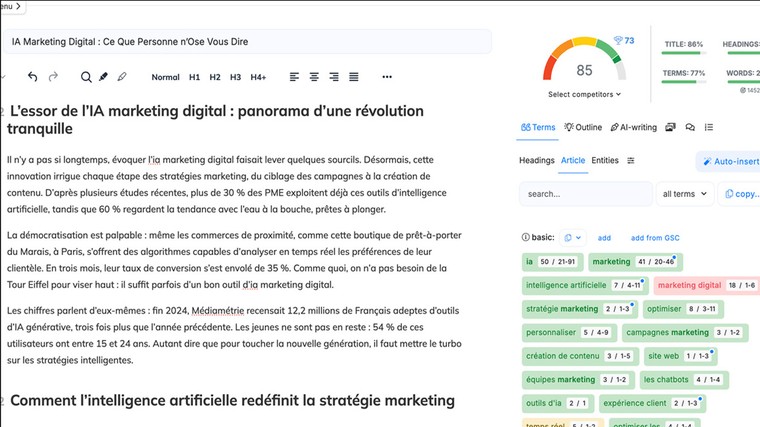This screenshot has height=427, width=760.
Task: Focus the terms search field
Action: 586,194
